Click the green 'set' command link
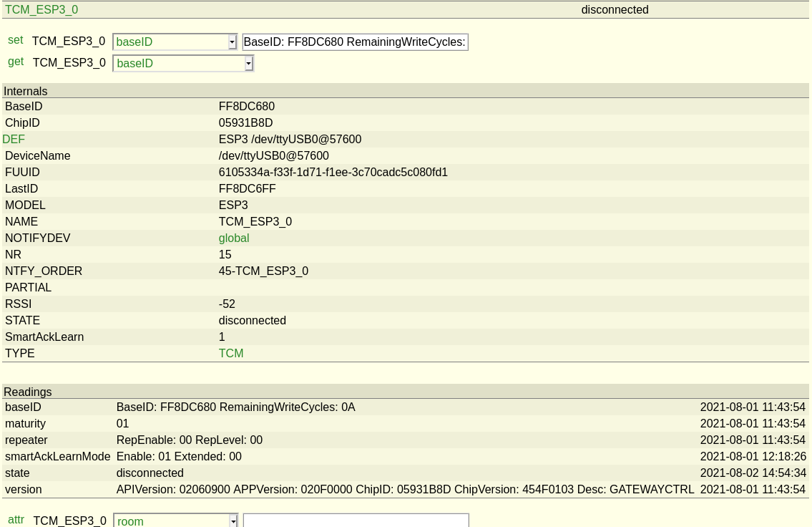 click(15, 40)
